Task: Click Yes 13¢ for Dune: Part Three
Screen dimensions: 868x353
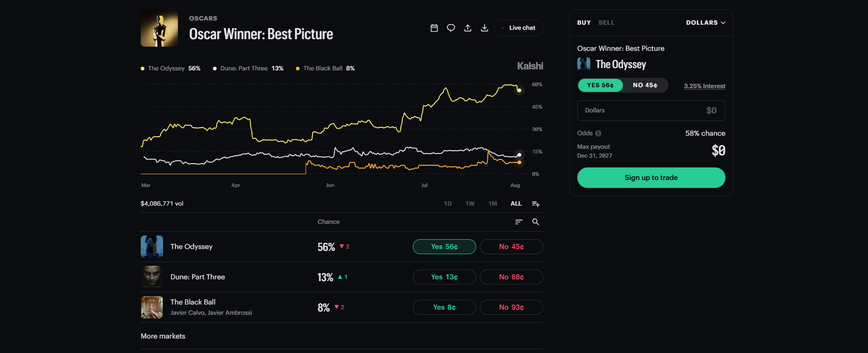Action: (x=444, y=277)
